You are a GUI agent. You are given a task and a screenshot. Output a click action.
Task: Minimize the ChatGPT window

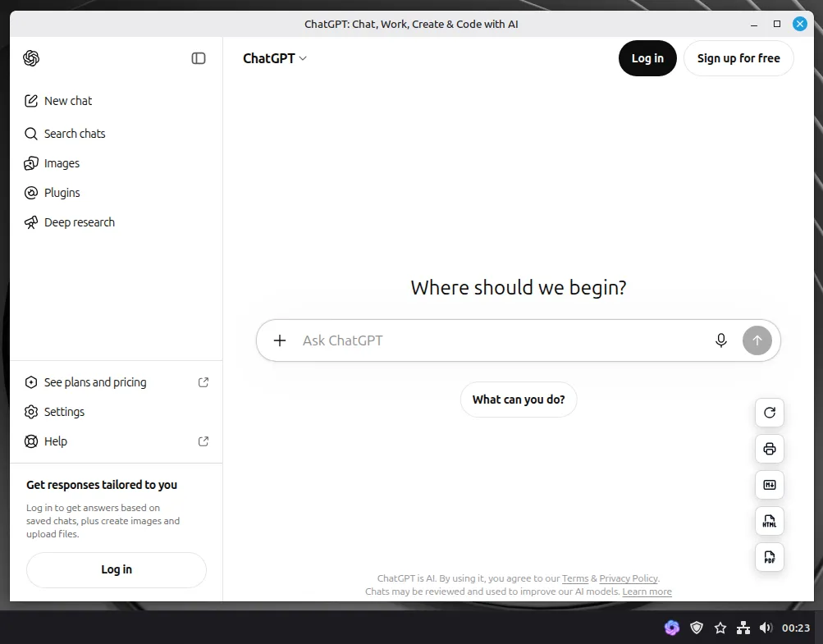tap(754, 24)
